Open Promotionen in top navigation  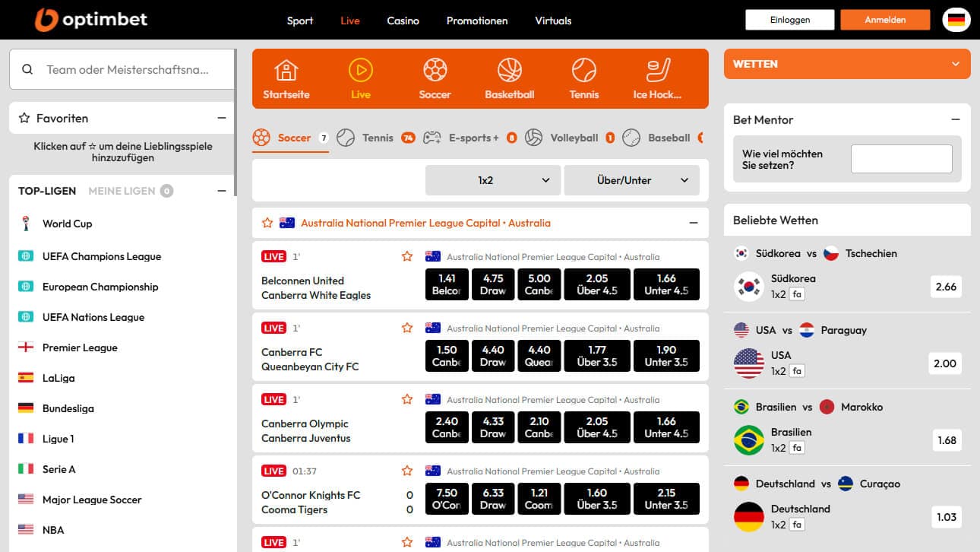(477, 21)
